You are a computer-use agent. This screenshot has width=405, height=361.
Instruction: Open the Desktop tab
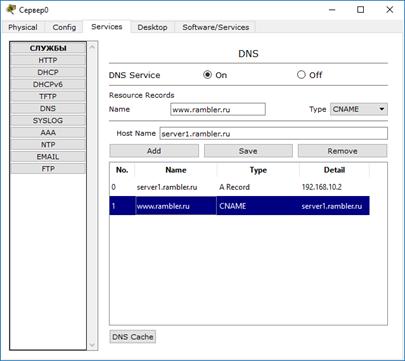tap(152, 27)
